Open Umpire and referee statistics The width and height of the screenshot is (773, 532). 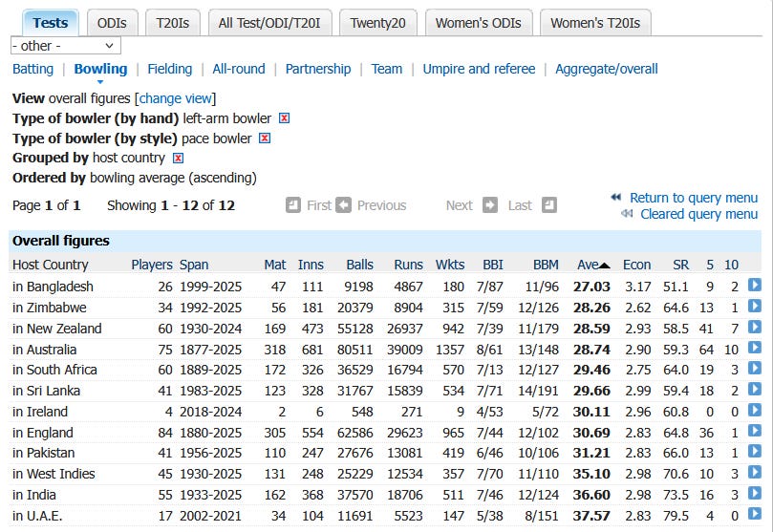(x=479, y=69)
